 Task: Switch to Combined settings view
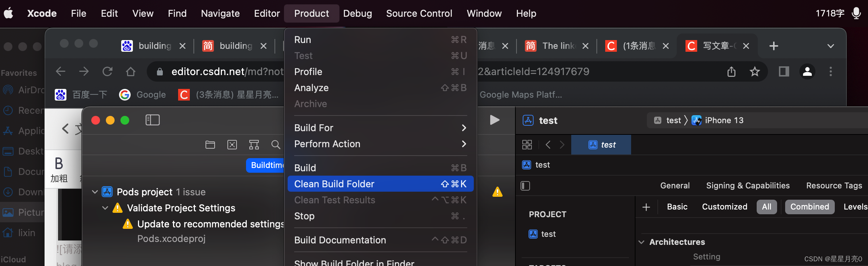(x=810, y=207)
